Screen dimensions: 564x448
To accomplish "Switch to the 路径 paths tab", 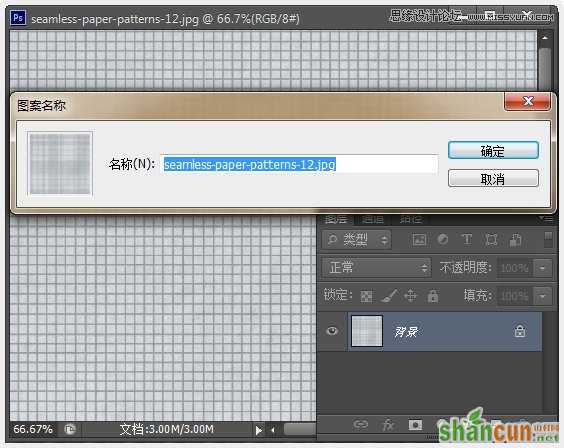I will pos(410,219).
